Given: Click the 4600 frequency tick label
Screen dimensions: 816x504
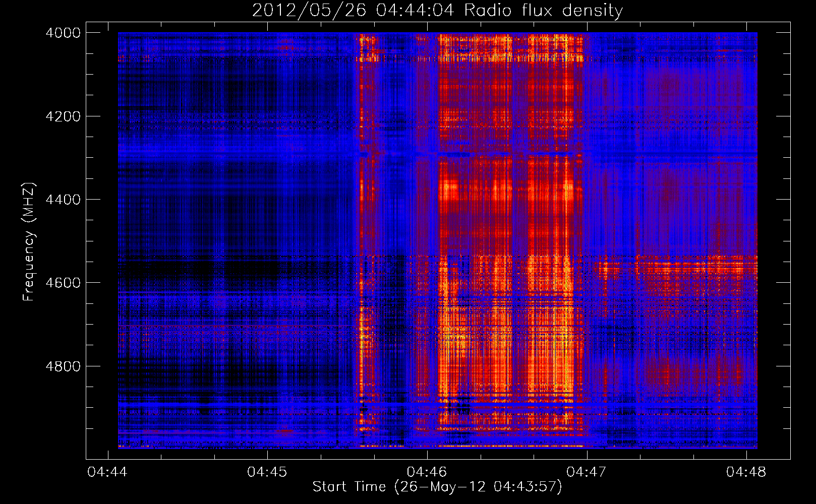Looking at the screenshot, I should point(63,283).
